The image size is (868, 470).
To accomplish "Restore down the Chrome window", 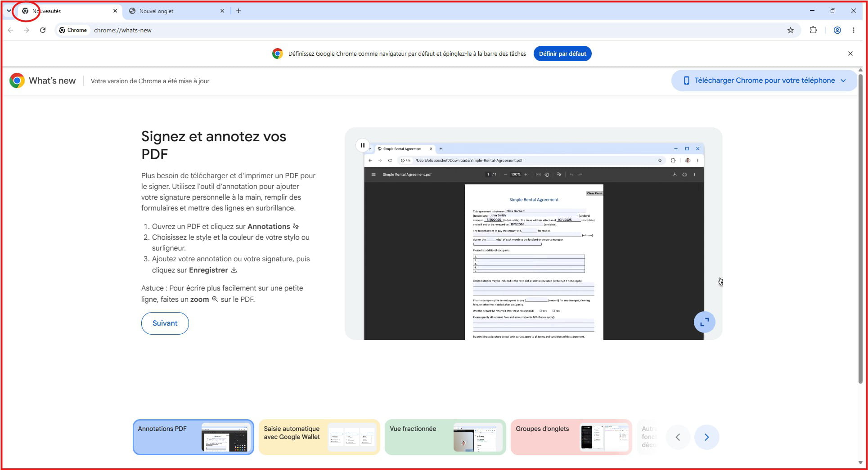I will (833, 11).
